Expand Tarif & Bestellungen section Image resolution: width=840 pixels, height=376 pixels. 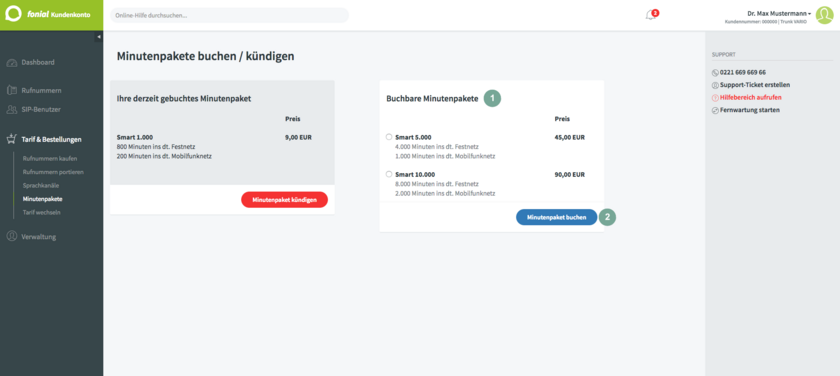[51, 139]
